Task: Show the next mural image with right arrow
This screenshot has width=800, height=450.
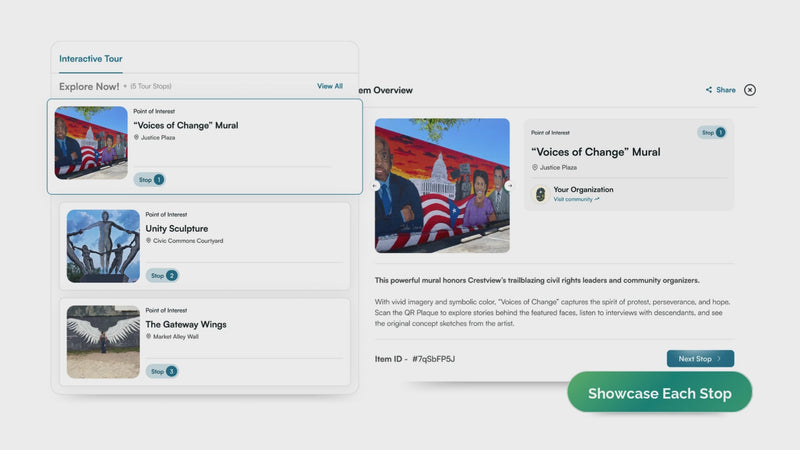Action: click(x=509, y=186)
